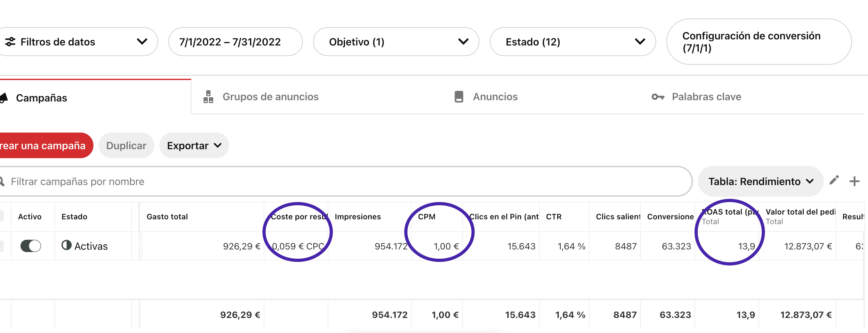Open the Tabla: Rendimiento selector
868x333 pixels.
click(760, 181)
